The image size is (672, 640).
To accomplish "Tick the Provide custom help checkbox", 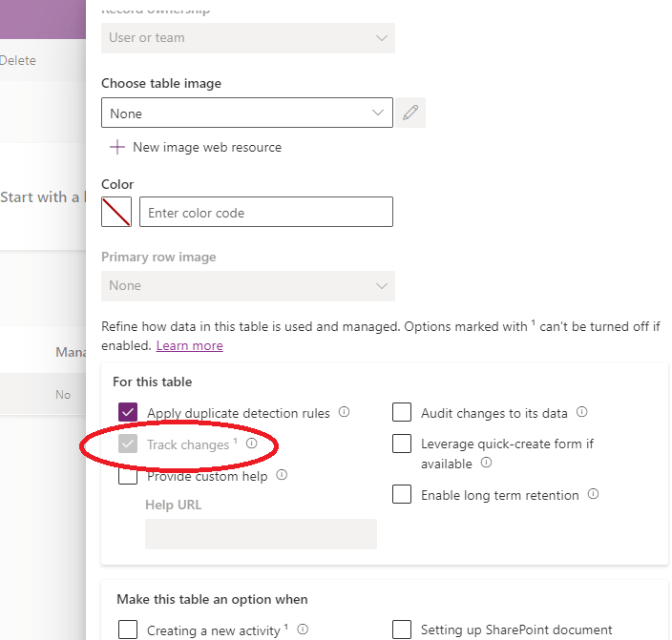I will click(128, 476).
